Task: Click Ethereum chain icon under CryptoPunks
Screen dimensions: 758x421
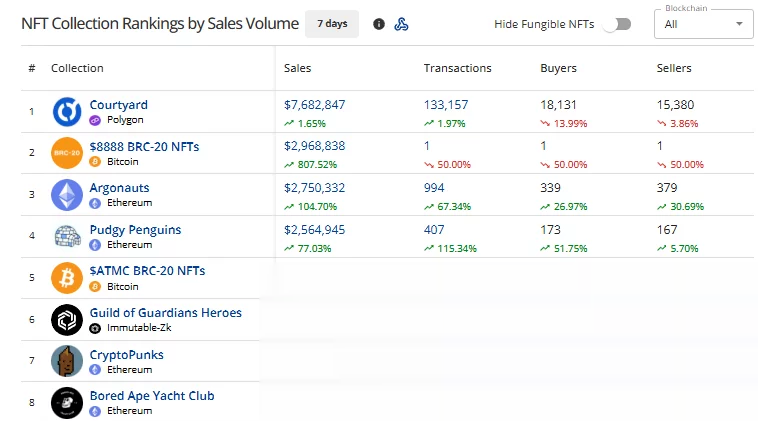Action: pyautogui.click(x=95, y=370)
